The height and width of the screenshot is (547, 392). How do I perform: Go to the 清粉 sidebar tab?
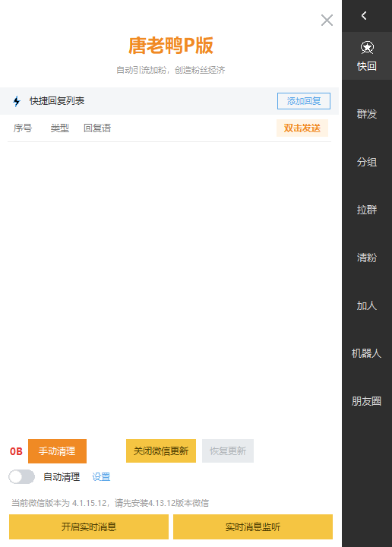[367, 258]
